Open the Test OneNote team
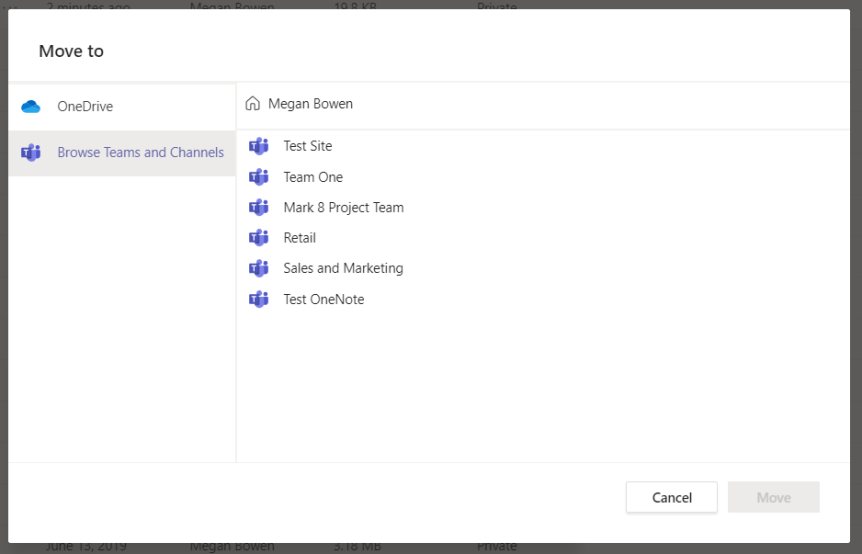Screen dimensions: 862x554 (323, 299)
